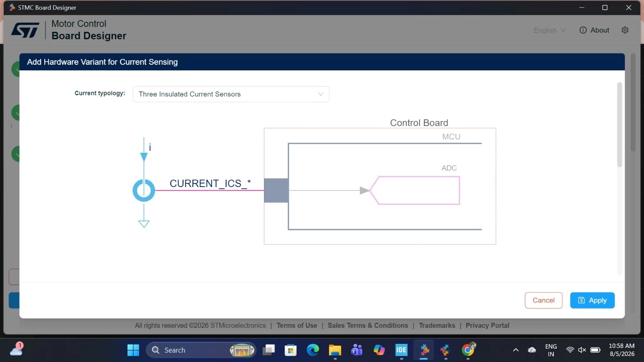
Task: Open the About information
Action: point(594,30)
